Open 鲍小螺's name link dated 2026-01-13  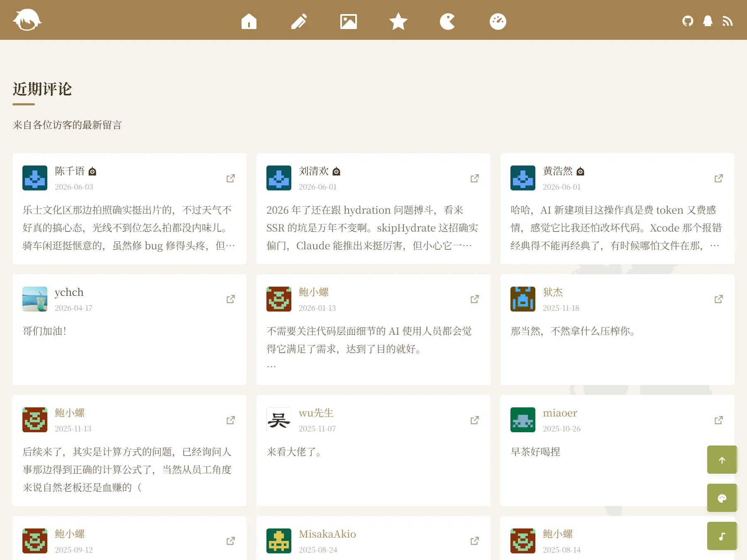(314, 292)
